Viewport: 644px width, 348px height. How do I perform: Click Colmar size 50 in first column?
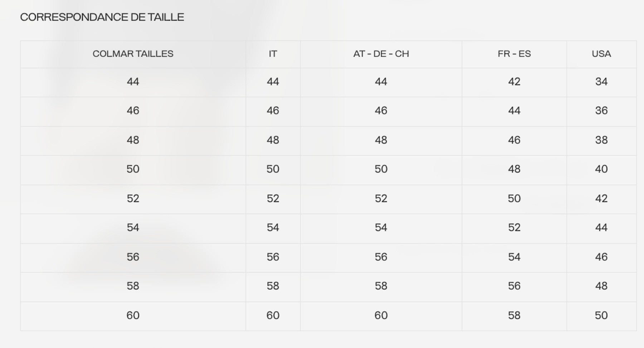point(133,169)
